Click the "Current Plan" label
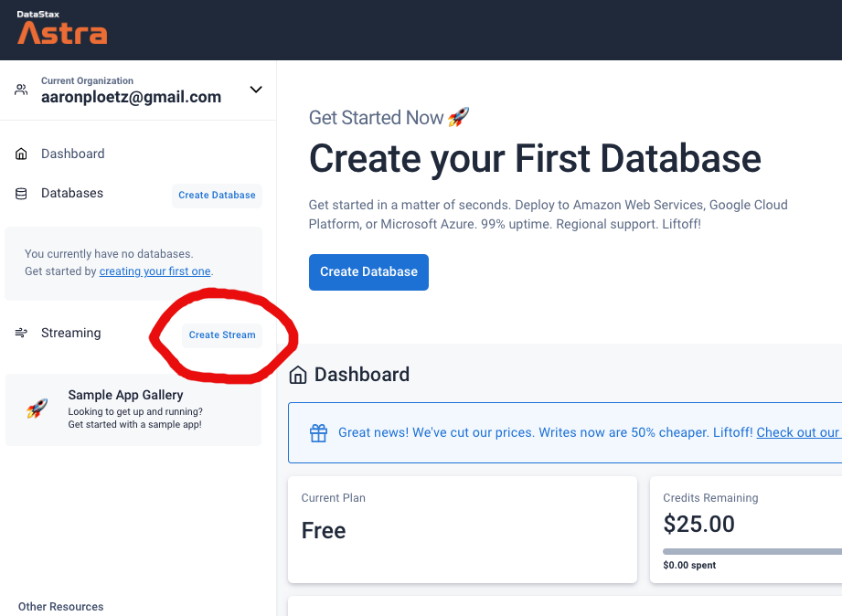Image resolution: width=842 pixels, height=616 pixels. click(x=333, y=498)
